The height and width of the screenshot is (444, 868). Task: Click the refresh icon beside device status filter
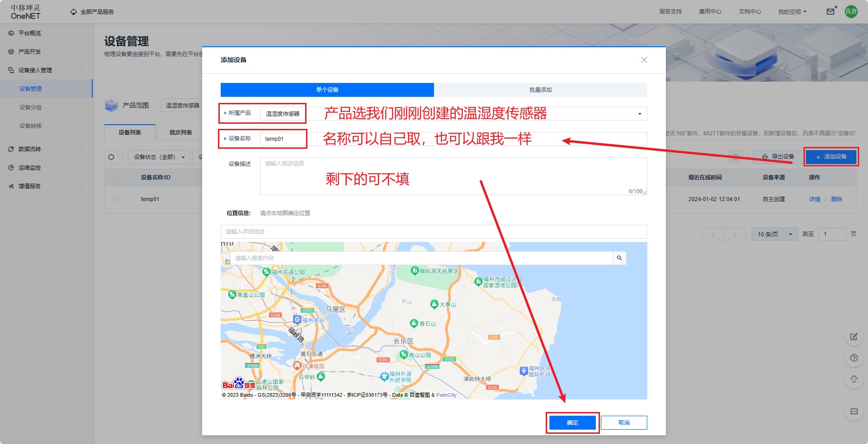click(111, 157)
